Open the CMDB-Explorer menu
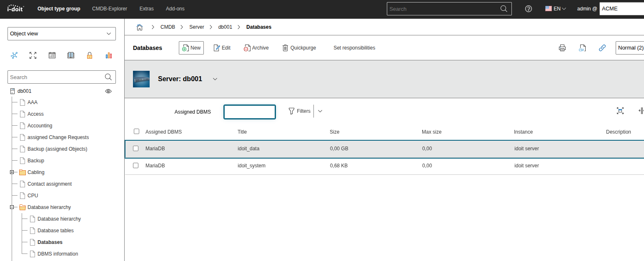This screenshot has width=644, height=261. coord(110,9)
